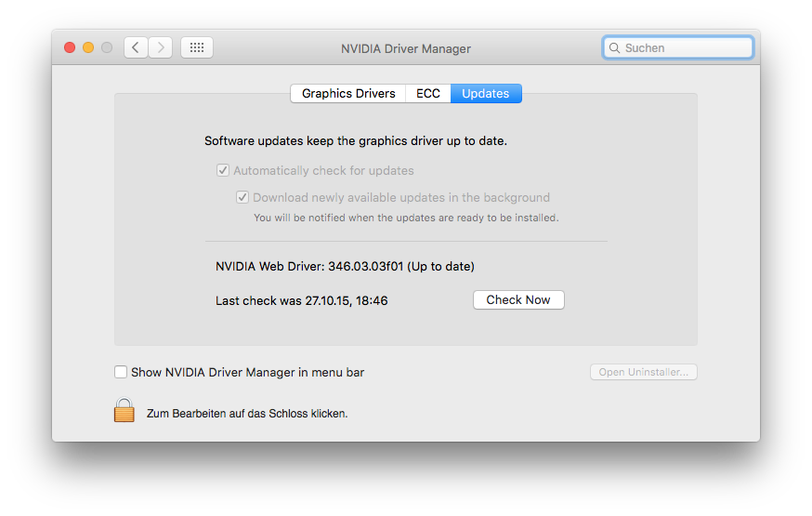
Task: Toggle Download newly available updates checkbox
Action: pyautogui.click(x=242, y=197)
